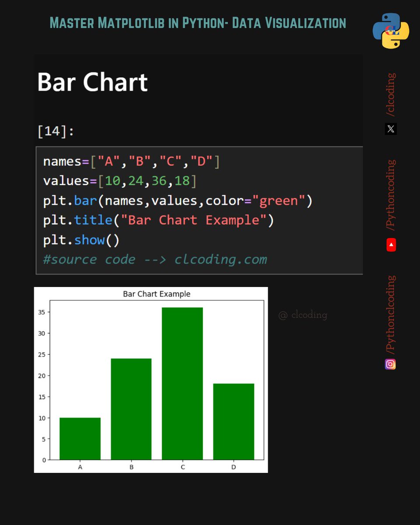Click the cell number [14]:
Screen dimensions: 420x525
tap(56, 131)
